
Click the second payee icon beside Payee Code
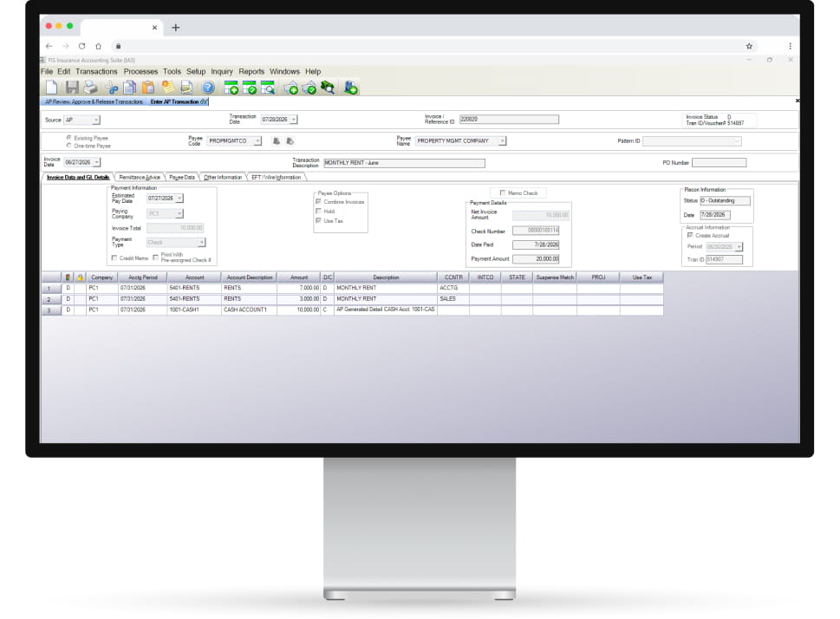[290, 141]
